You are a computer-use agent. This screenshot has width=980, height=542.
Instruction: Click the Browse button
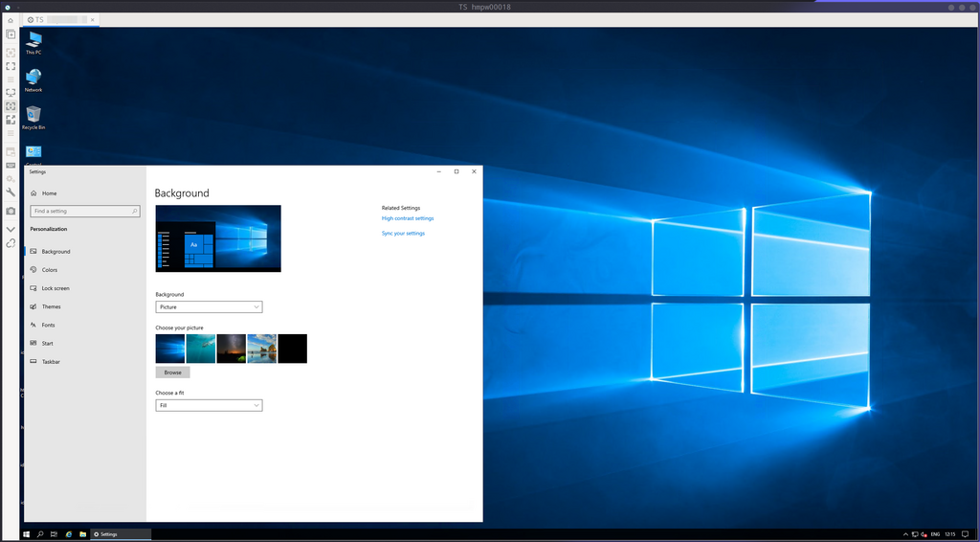point(172,373)
